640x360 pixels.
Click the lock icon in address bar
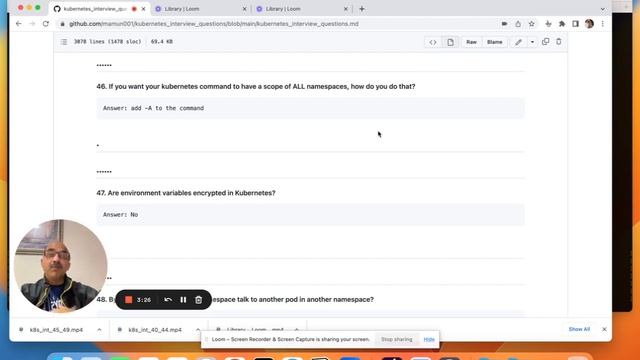(x=62, y=24)
